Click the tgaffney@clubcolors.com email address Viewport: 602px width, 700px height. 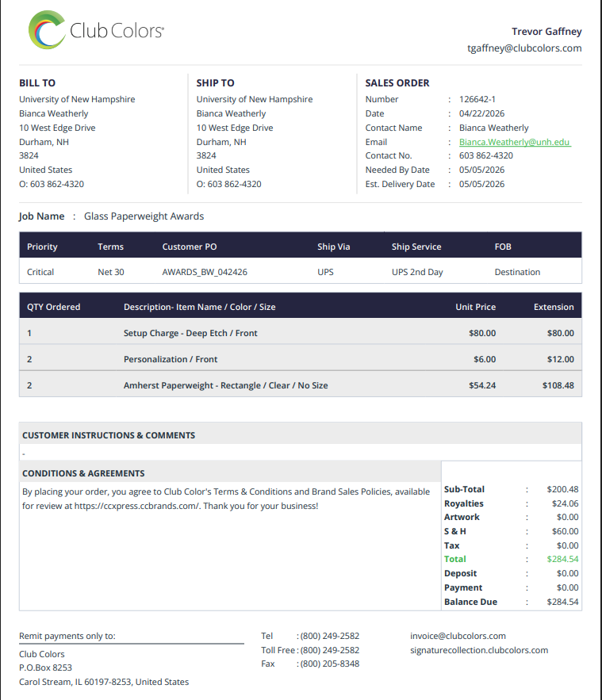[524, 48]
